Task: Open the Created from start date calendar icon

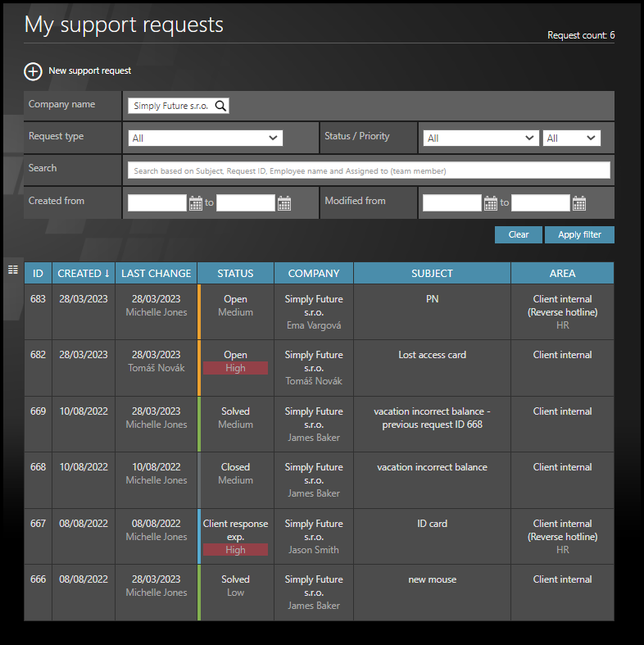Action: (196, 203)
